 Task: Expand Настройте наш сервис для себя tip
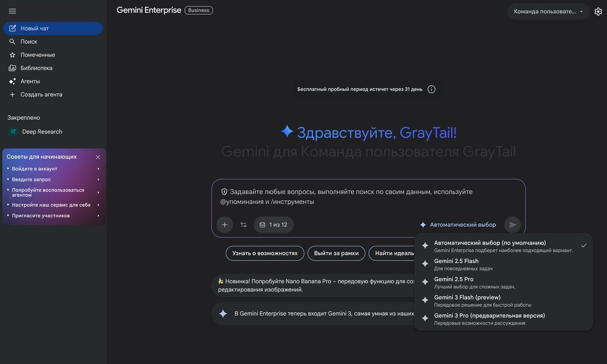(54, 205)
